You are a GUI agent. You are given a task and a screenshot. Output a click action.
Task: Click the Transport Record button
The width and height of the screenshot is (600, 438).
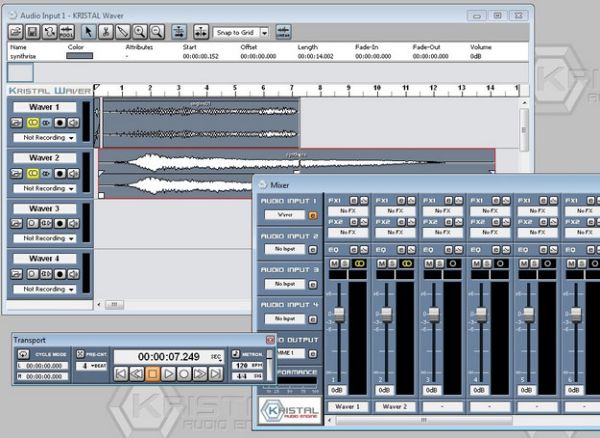[x=184, y=373]
